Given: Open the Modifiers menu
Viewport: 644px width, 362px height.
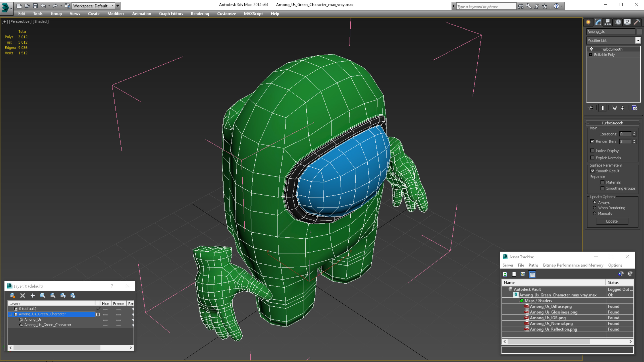Looking at the screenshot, I should [116, 14].
